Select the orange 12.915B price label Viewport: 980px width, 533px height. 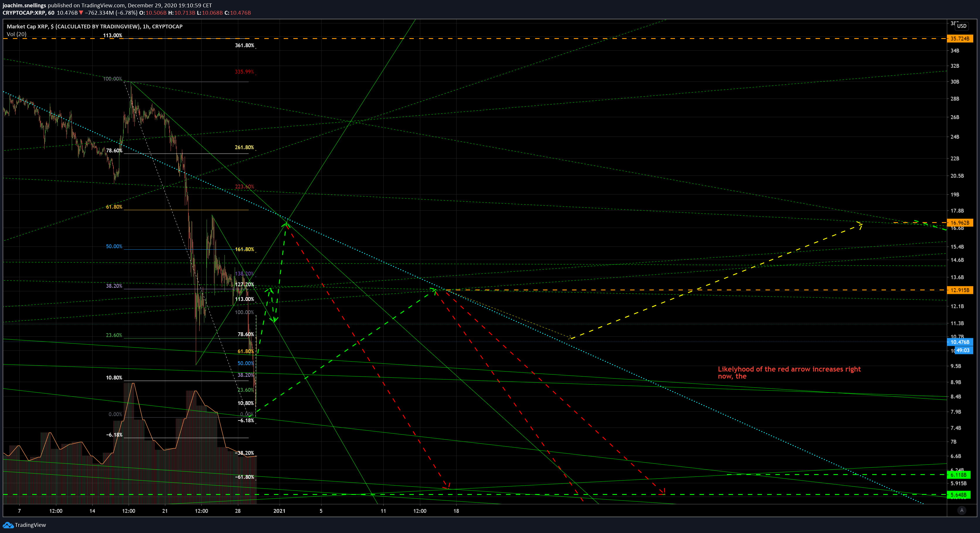point(959,290)
